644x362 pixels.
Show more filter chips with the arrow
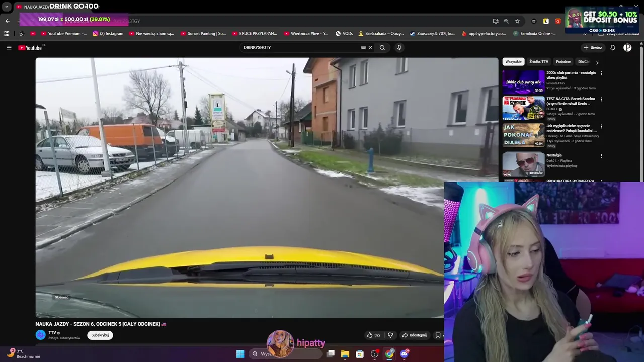click(x=597, y=63)
